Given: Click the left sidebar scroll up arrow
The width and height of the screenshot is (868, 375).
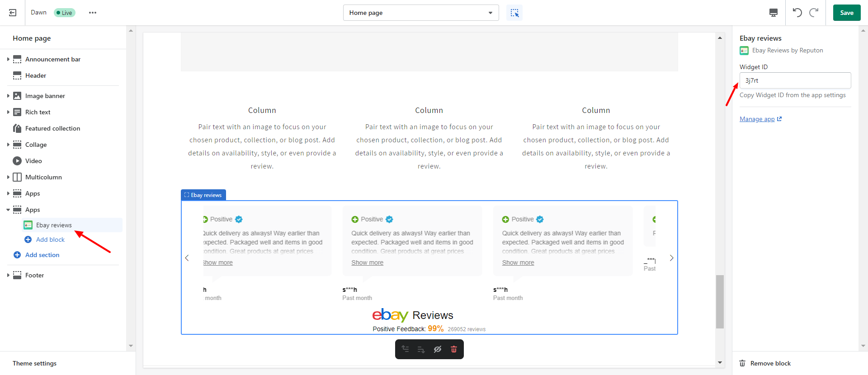Looking at the screenshot, I should pos(131,31).
